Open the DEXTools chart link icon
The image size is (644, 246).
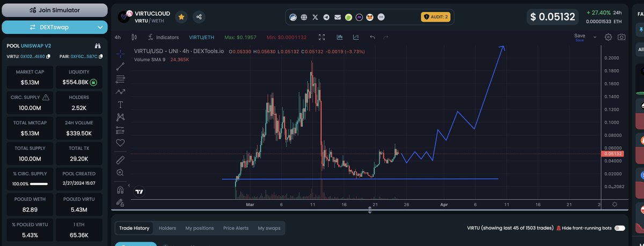click(294, 17)
